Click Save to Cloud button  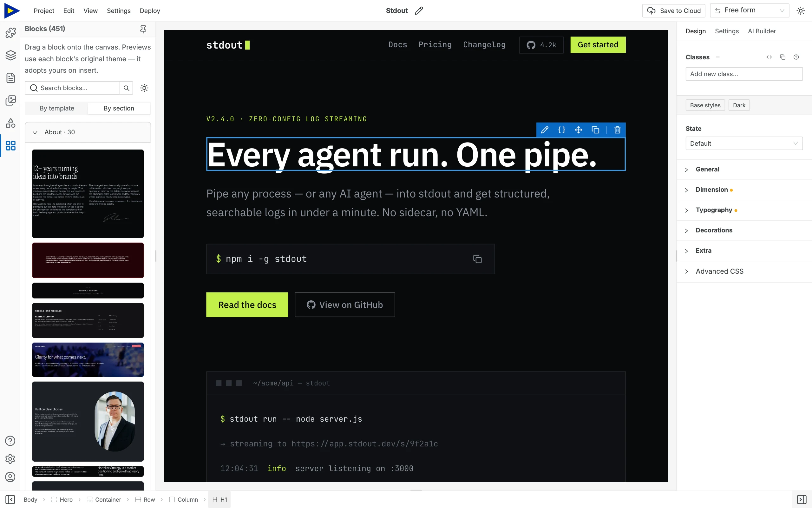674,11
